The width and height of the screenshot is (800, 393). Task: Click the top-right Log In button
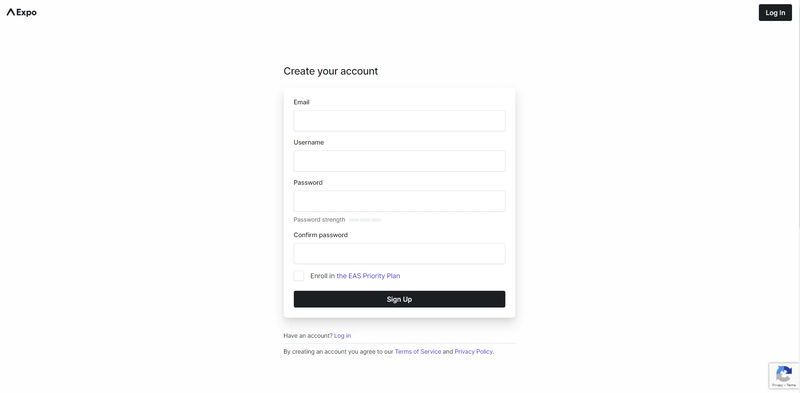coord(775,13)
